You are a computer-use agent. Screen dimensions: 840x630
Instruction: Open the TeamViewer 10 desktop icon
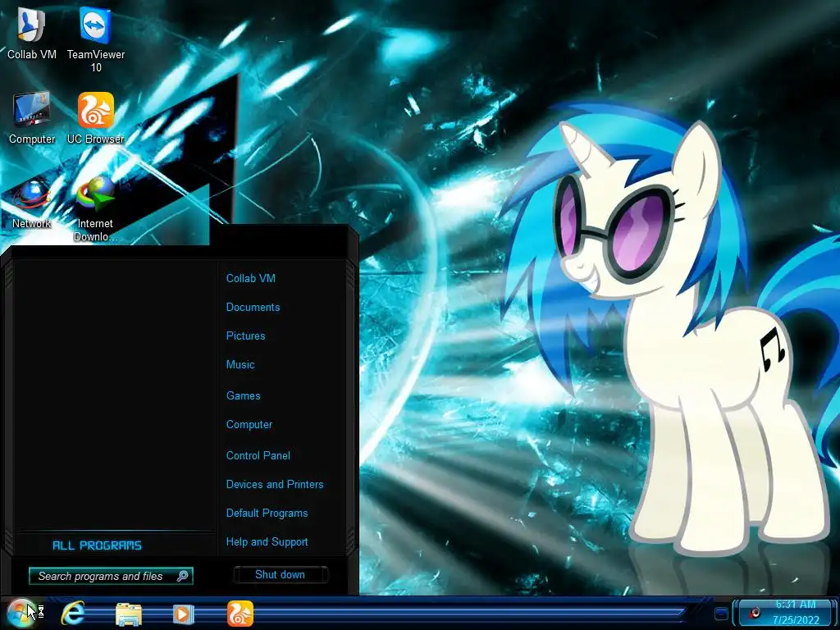95,39
